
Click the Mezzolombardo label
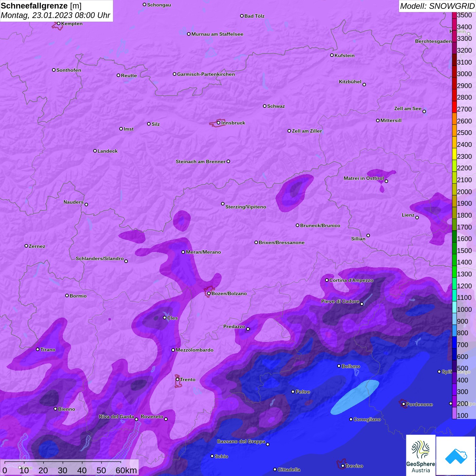point(194,350)
